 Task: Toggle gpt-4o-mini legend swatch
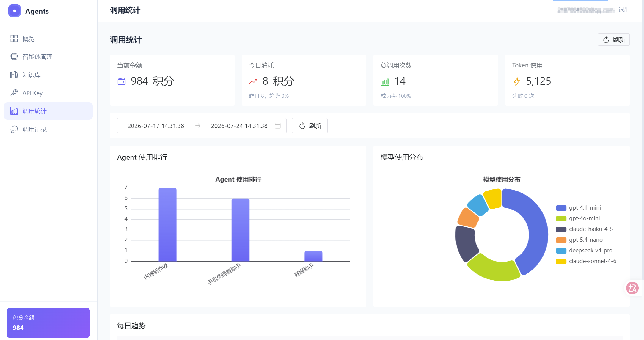coord(561,218)
